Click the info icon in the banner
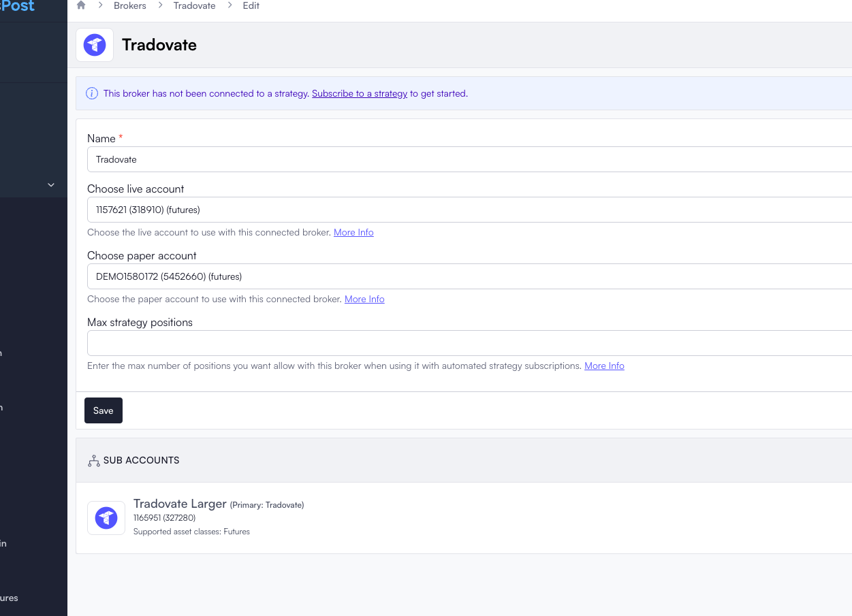 click(x=92, y=93)
